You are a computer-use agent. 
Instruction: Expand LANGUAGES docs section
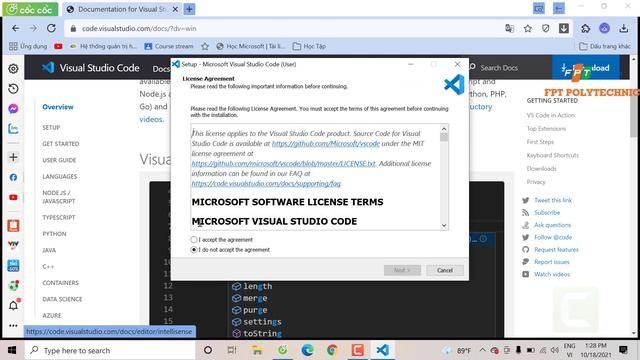coord(60,176)
